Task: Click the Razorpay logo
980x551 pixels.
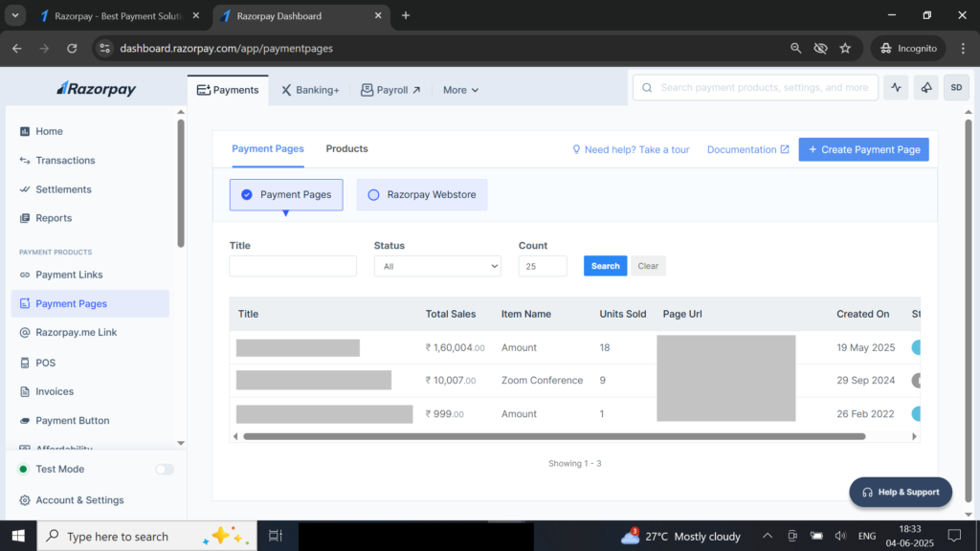Action: (x=97, y=89)
